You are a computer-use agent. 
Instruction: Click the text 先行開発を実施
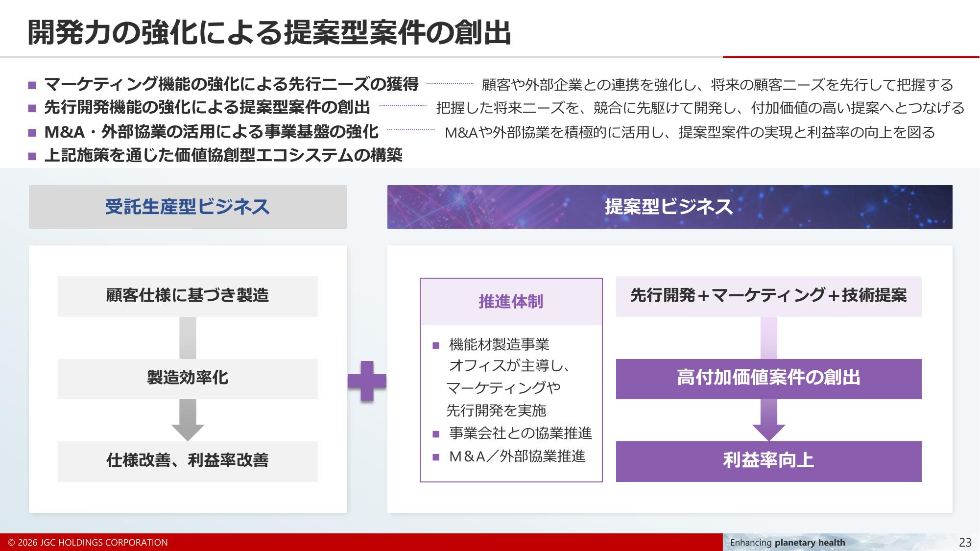tap(496, 410)
